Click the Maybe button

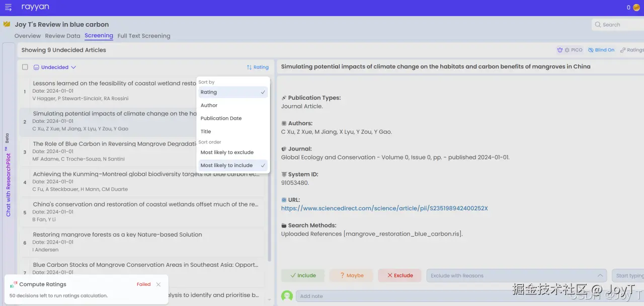351,275
